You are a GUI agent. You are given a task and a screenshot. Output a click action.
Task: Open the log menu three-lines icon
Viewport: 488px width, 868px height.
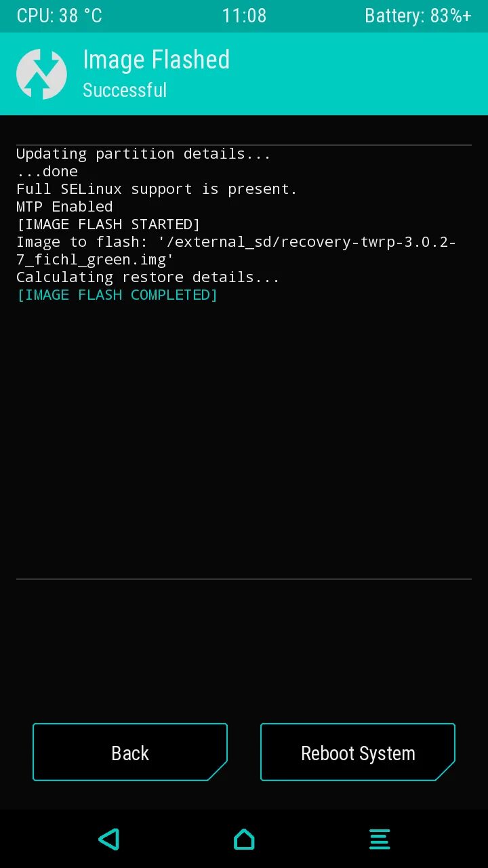(x=380, y=839)
